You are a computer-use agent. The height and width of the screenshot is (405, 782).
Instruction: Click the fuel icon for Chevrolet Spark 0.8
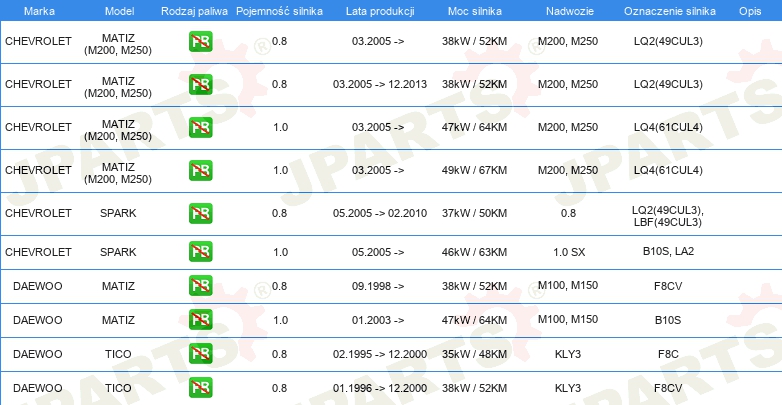pos(201,214)
